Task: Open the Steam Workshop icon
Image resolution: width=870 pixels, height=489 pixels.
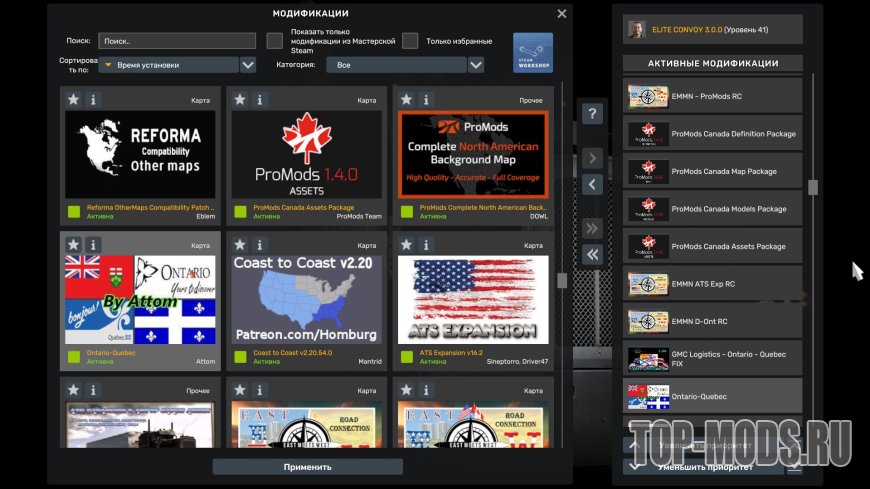Action: pos(532,52)
